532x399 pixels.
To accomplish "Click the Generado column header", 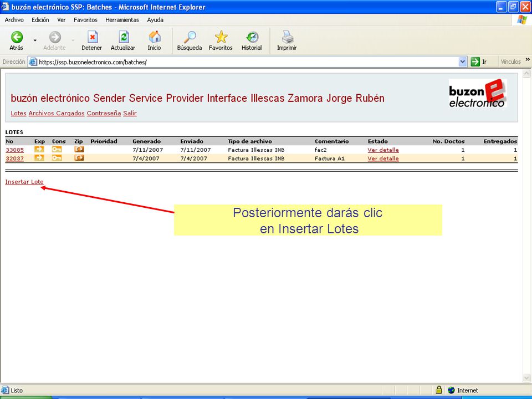I will coord(146,141).
